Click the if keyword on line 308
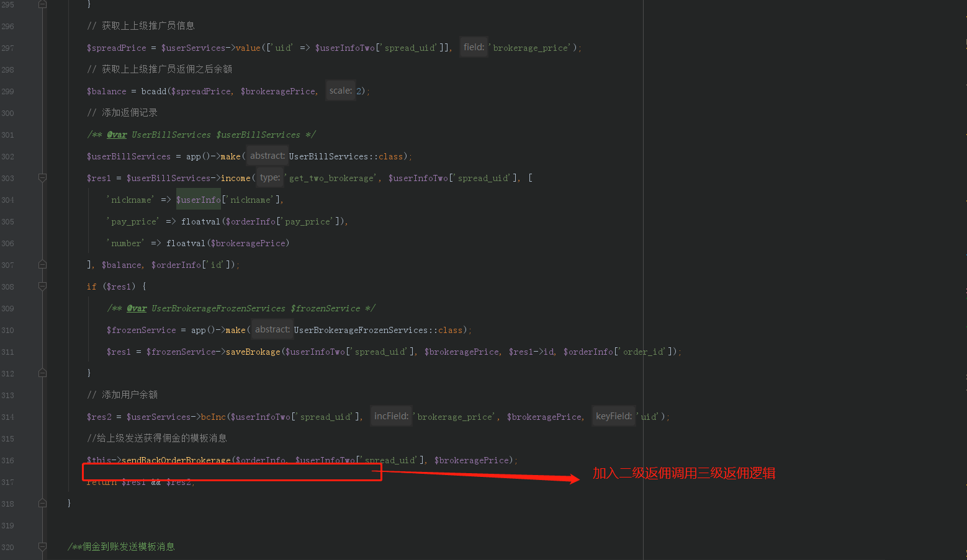The height and width of the screenshot is (560, 967). [x=92, y=287]
